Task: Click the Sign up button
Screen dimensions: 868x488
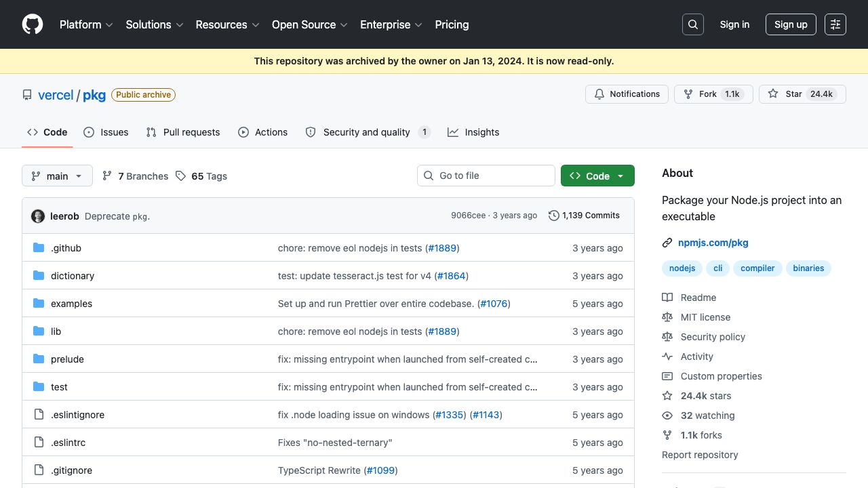Action: click(791, 24)
